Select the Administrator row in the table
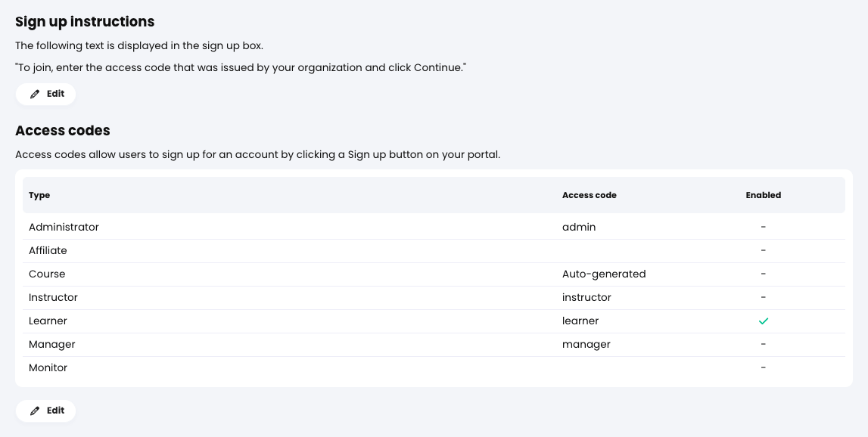Image resolution: width=868 pixels, height=437 pixels. [64, 227]
